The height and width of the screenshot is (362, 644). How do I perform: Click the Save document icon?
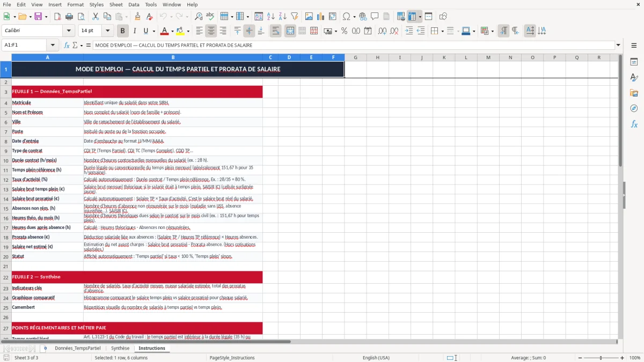point(38,17)
